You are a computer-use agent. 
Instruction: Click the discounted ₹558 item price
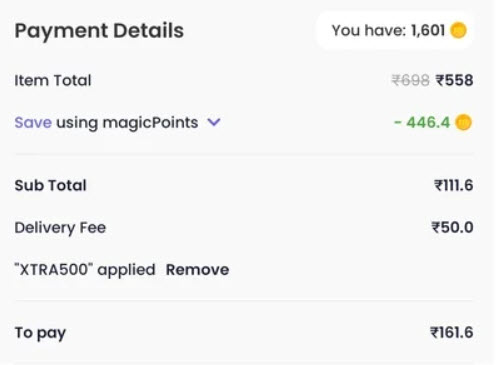tap(455, 80)
